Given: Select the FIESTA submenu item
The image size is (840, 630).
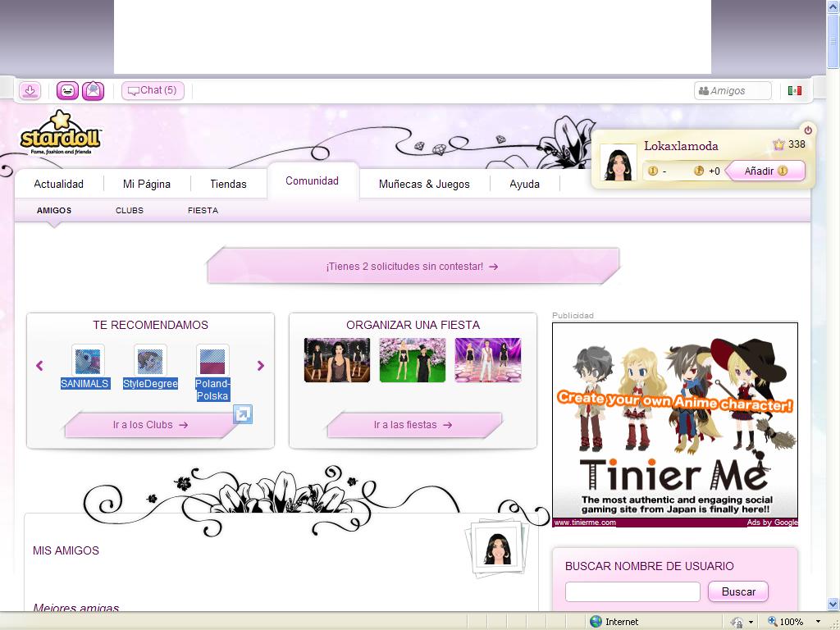Looking at the screenshot, I should [x=203, y=211].
